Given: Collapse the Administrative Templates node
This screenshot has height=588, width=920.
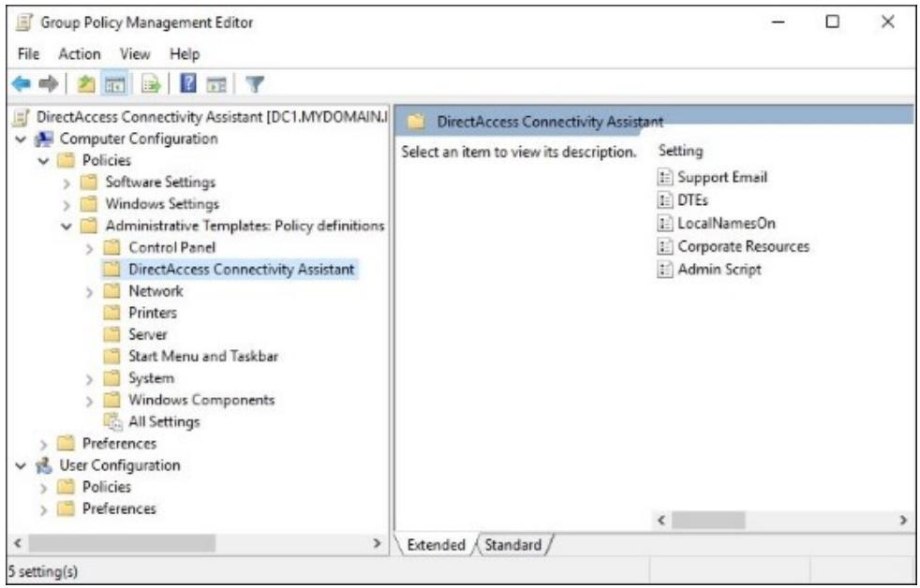Looking at the screenshot, I should pyautogui.click(x=67, y=226).
